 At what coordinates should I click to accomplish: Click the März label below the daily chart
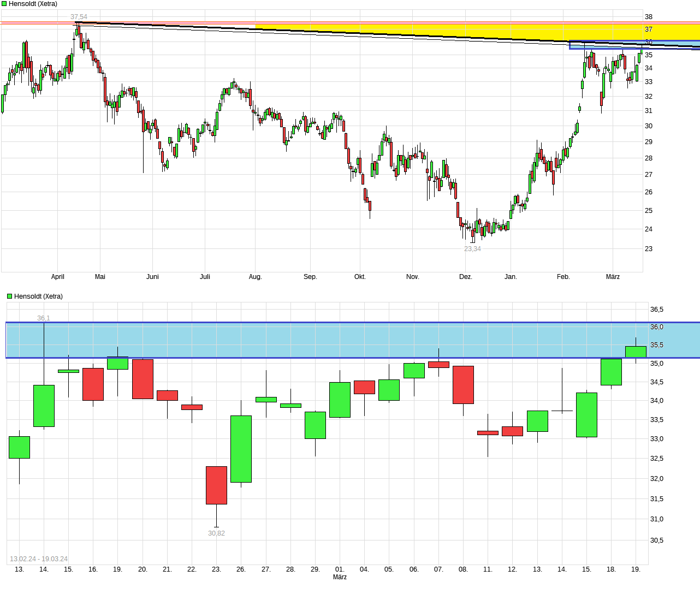click(340, 576)
